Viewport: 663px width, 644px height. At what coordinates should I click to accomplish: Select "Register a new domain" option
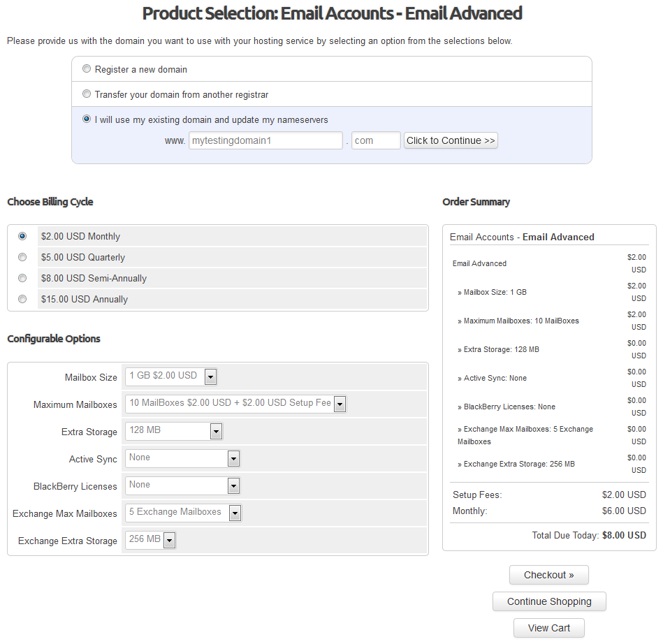(x=87, y=68)
